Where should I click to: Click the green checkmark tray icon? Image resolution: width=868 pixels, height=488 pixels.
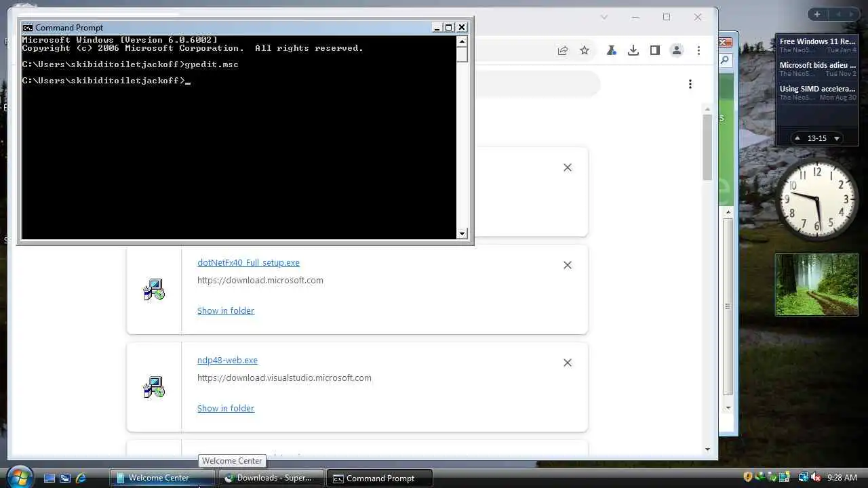click(x=772, y=477)
